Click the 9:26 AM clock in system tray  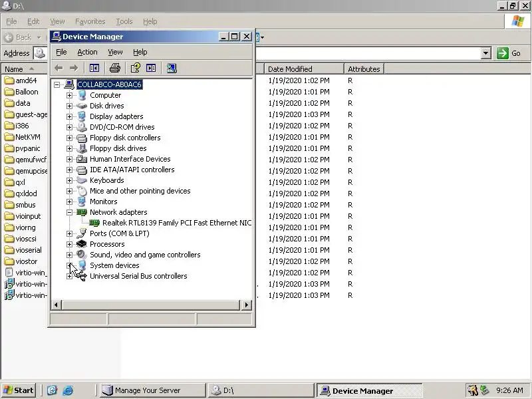coord(509,390)
